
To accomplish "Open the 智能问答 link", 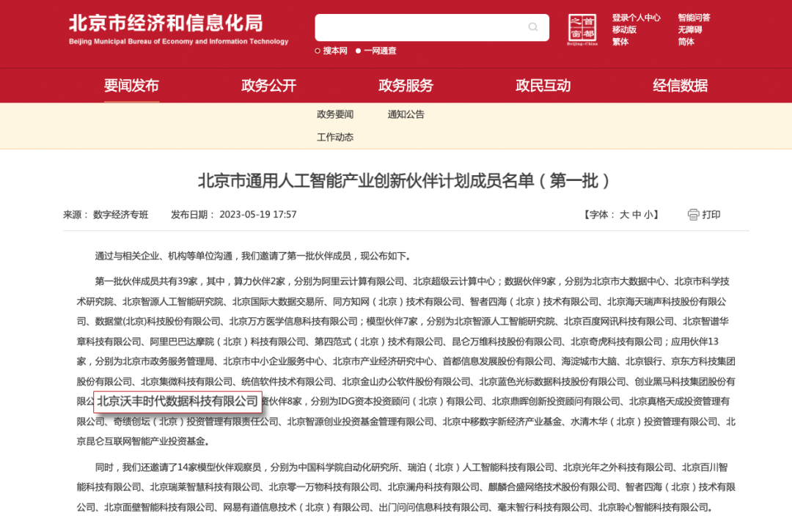I will (694, 18).
